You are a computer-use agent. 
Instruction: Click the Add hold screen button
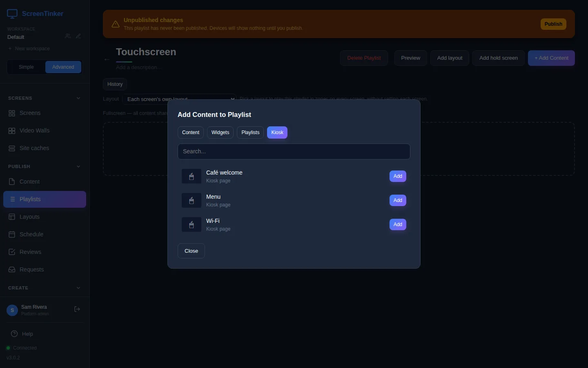[499, 58]
